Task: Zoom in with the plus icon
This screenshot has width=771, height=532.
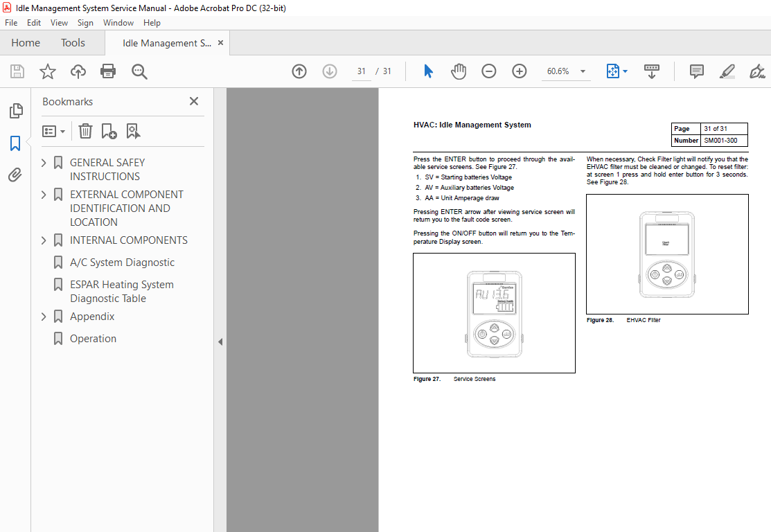Action: point(520,71)
